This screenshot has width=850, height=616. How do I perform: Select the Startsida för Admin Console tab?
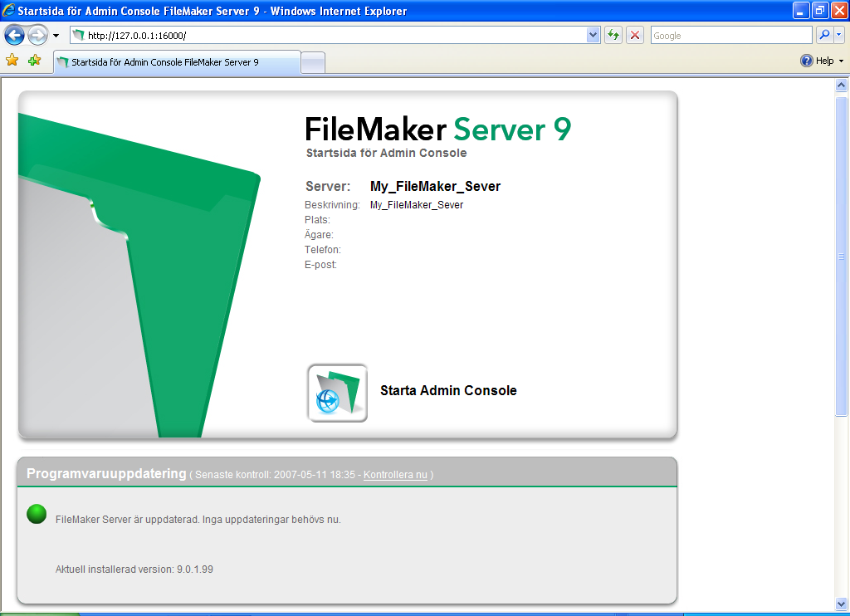tap(178, 62)
